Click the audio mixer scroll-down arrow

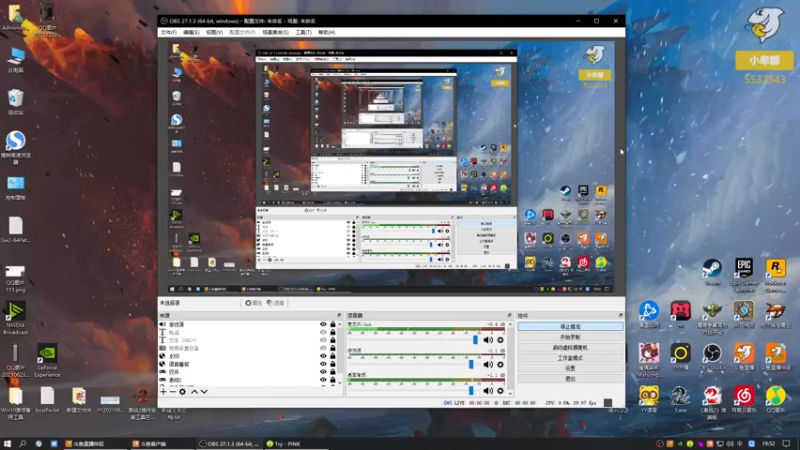pyautogui.click(x=510, y=393)
